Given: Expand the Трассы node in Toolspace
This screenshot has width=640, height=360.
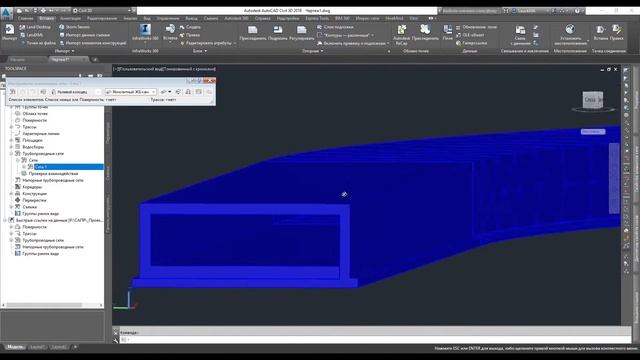Looking at the screenshot, I should (x=11, y=127).
